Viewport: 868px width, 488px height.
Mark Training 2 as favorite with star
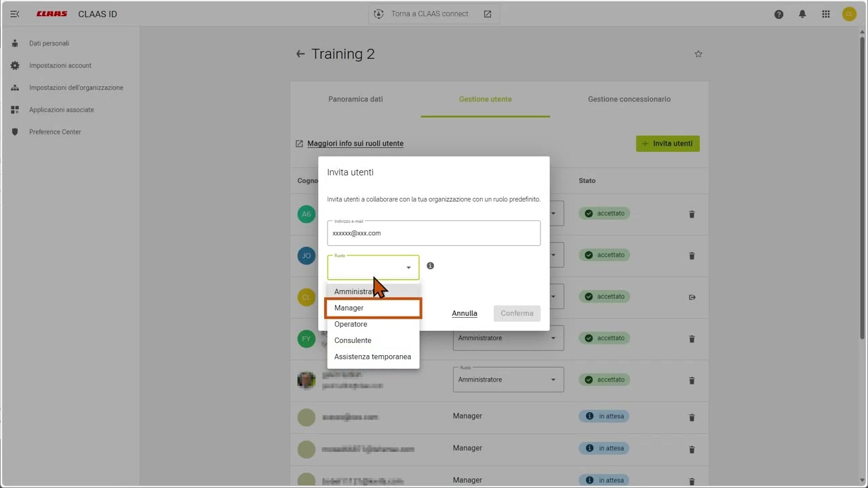(698, 54)
